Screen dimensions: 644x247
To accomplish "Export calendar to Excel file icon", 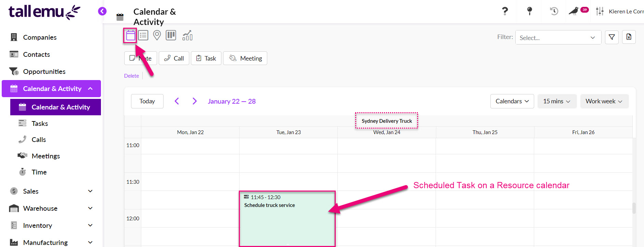I will coord(629,37).
